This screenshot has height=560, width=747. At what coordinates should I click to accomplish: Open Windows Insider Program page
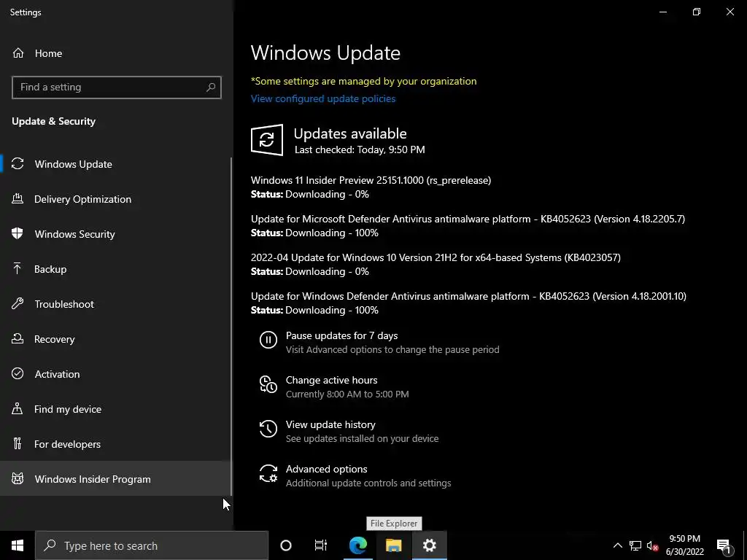[x=116, y=478]
